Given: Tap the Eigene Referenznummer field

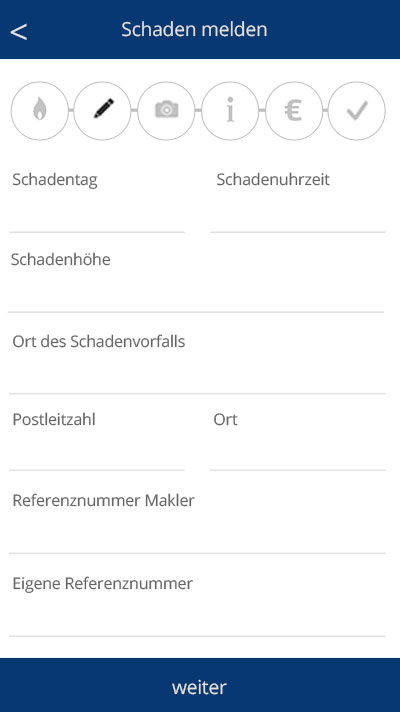Looking at the screenshot, I should pyautogui.click(x=197, y=603).
